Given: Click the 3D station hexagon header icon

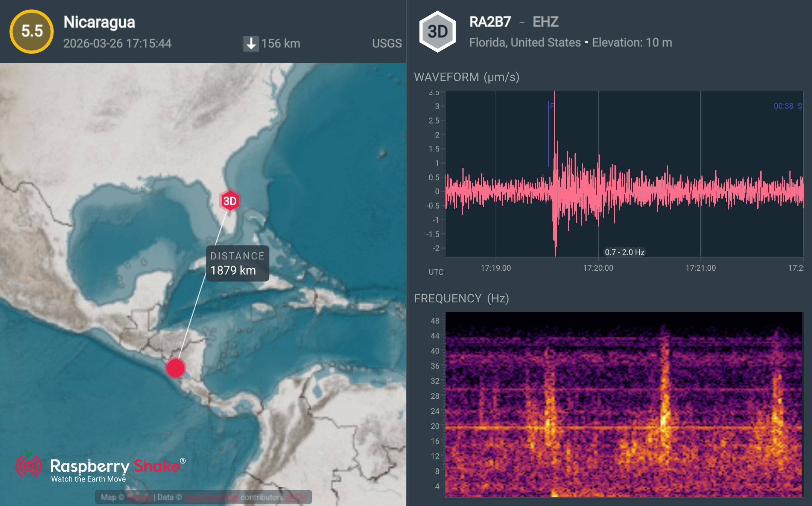Looking at the screenshot, I should [437, 32].
